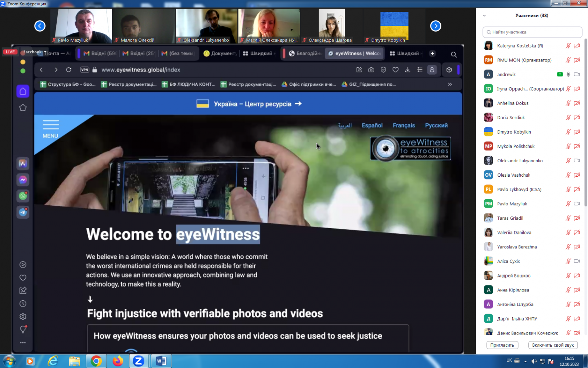This screenshot has height=368, width=588.
Task: Switch to the (без темы) tab
Action: pos(178,53)
